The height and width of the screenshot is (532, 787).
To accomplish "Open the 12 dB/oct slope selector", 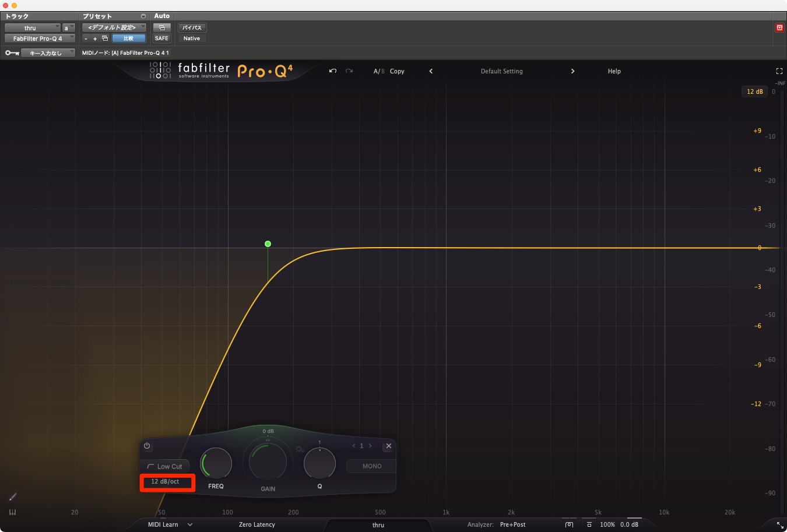I will pos(165,481).
